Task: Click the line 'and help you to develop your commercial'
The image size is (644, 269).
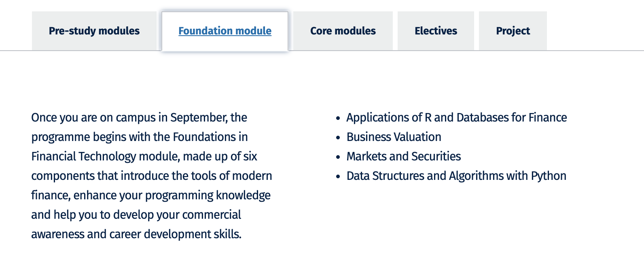Action: pos(136,215)
